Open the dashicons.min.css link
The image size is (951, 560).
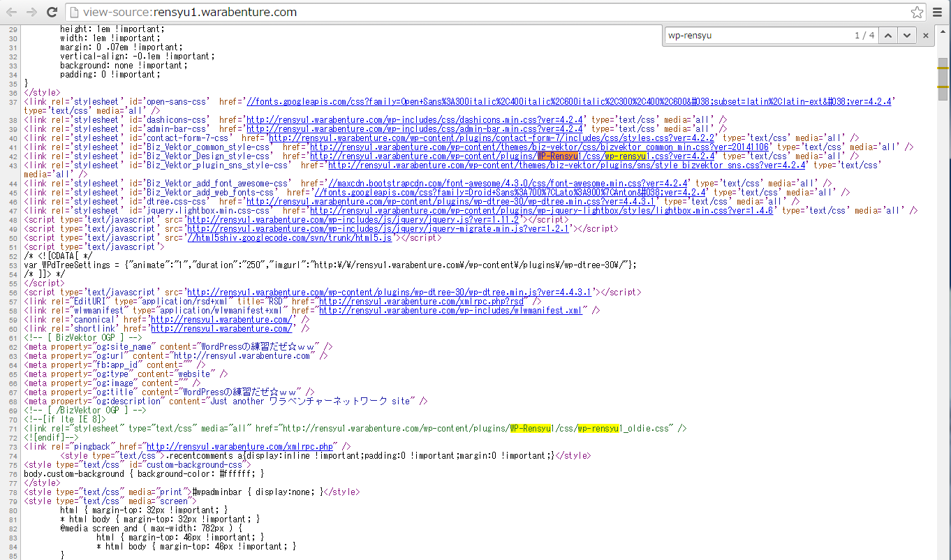pos(416,120)
